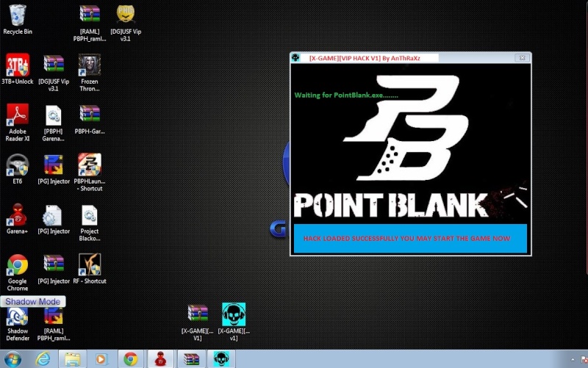
Task: Open the ET6 steering wheel shortcut
Action: pos(17,165)
